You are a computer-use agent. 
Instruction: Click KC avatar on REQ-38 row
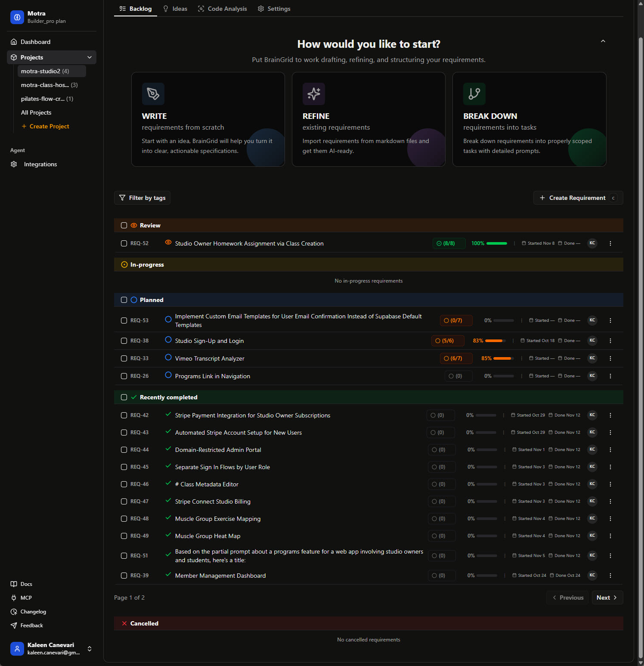[x=592, y=341]
